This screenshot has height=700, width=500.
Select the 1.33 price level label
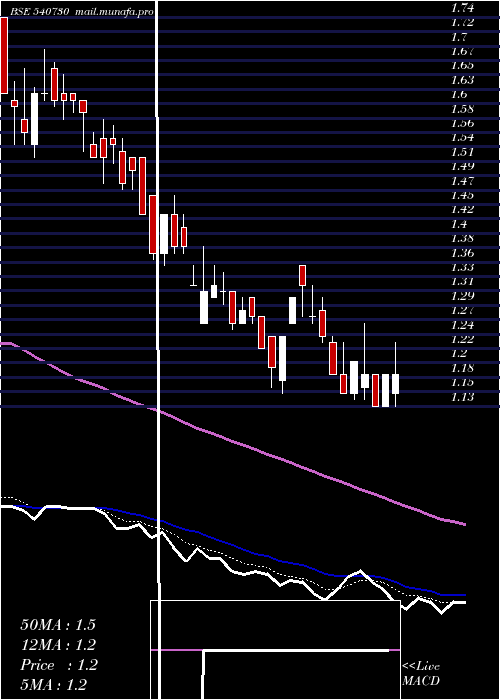click(x=462, y=267)
